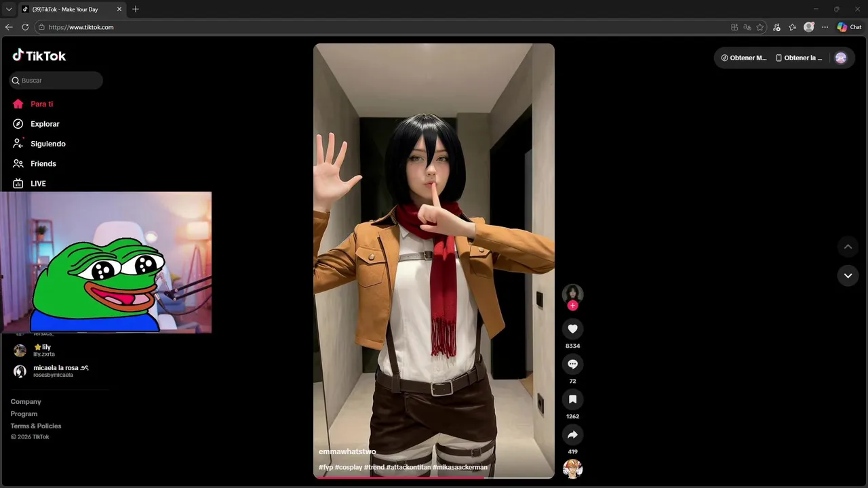Open the browser settings ellipsis menu
868x488 pixels.
coord(825,27)
